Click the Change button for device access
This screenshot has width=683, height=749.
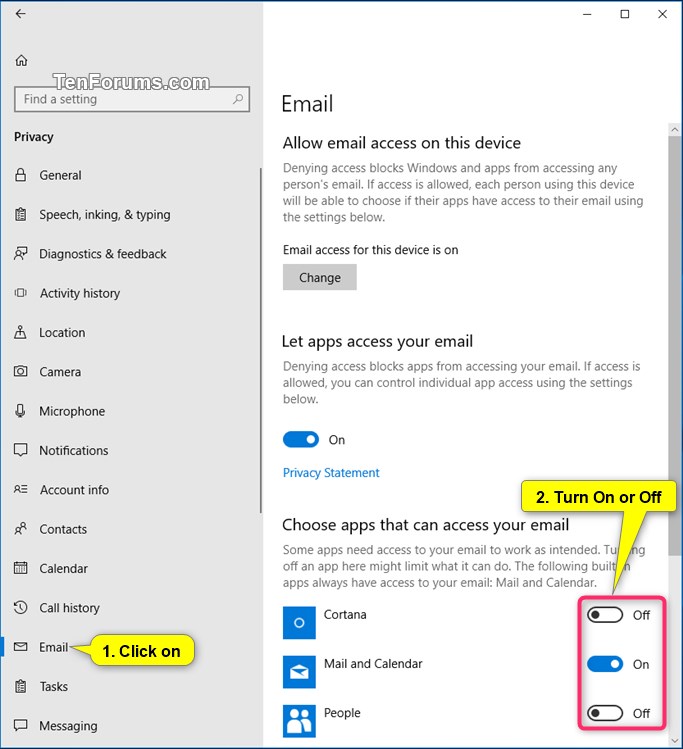point(320,277)
